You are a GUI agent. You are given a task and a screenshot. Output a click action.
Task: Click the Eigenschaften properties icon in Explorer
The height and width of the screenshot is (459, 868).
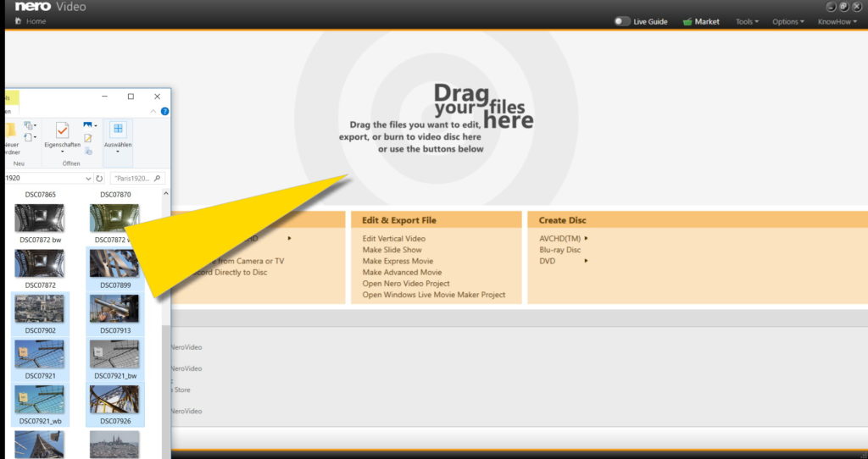click(62, 130)
